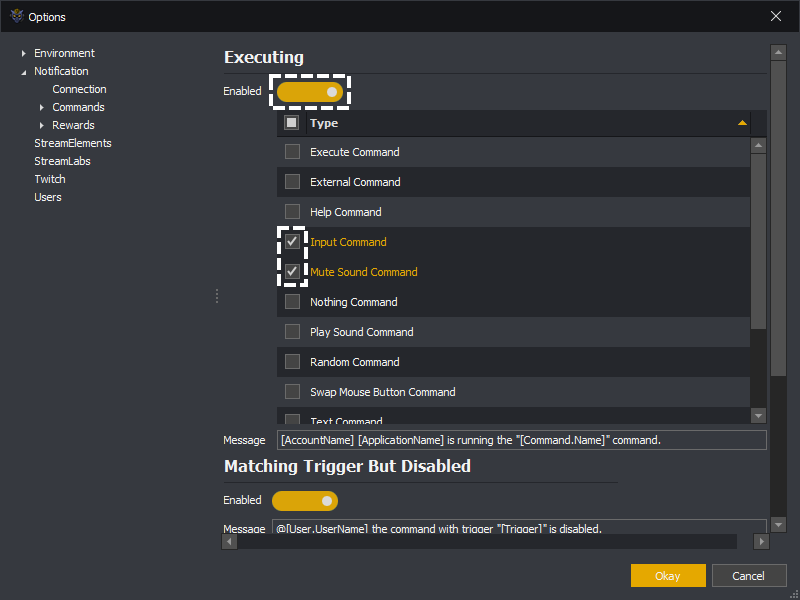Click horizontal scroll left arrow
800x600 pixels.
[x=229, y=541]
